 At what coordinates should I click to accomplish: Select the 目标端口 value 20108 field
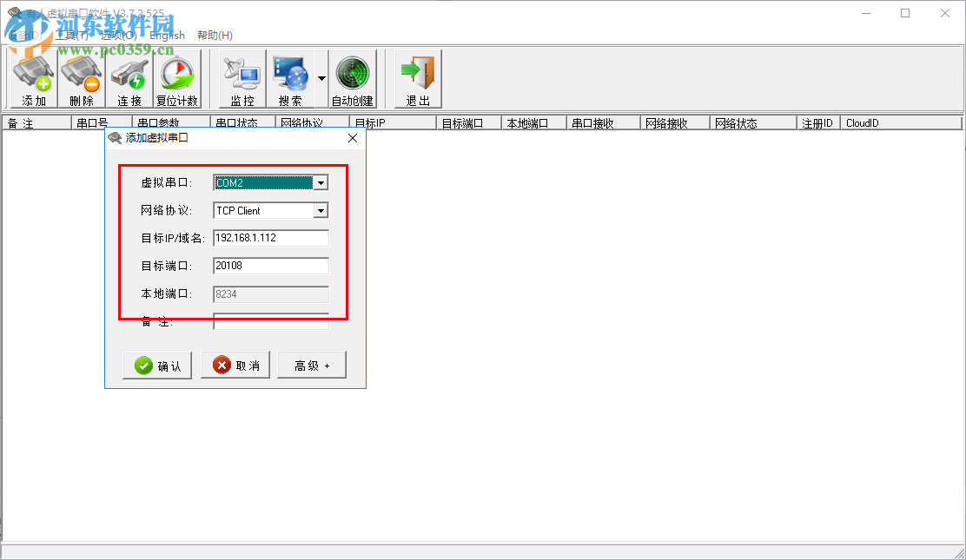point(270,266)
